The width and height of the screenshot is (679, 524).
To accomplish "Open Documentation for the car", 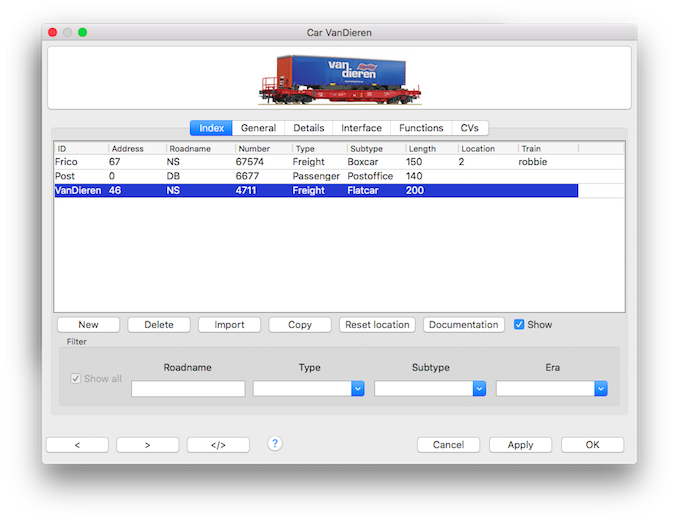I will [463, 325].
